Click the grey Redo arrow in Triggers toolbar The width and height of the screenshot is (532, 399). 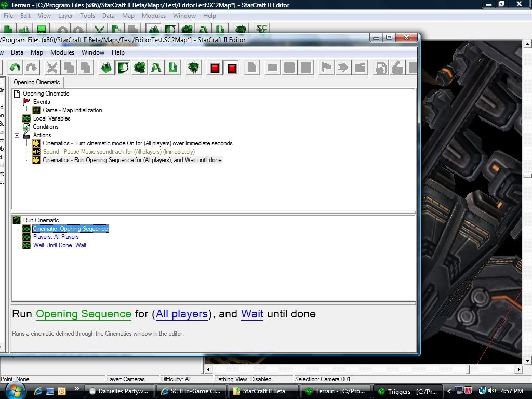coord(31,68)
